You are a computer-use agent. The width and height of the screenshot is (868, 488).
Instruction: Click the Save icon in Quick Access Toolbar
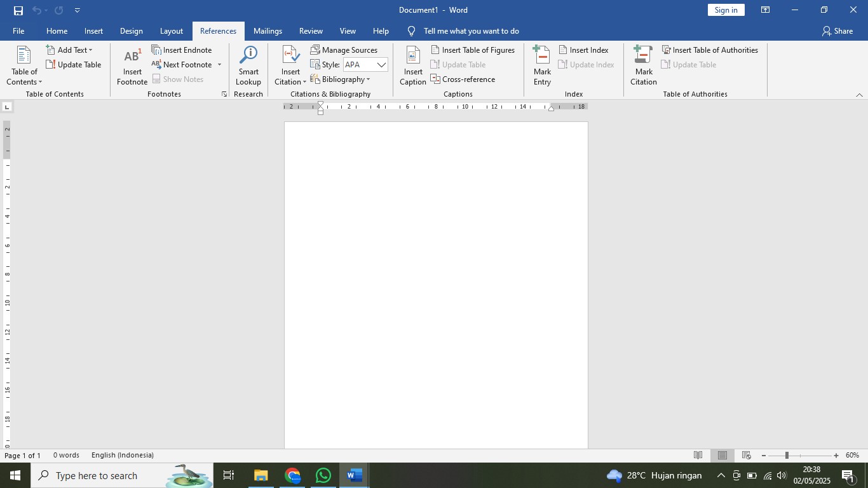17,10
